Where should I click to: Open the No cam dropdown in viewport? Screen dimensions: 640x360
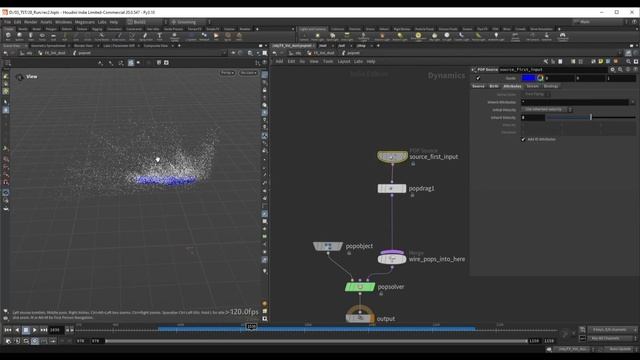pyautogui.click(x=248, y=73)
